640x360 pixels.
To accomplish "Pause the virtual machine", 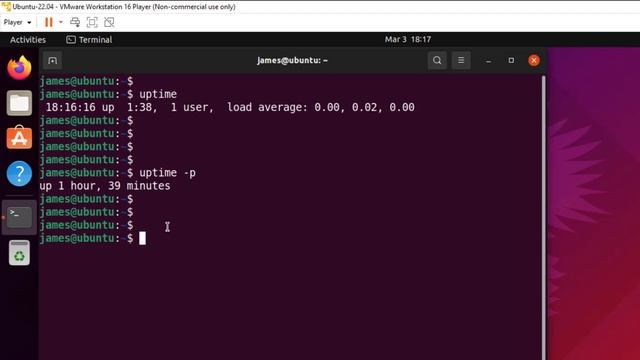I will tap(49, 22).
